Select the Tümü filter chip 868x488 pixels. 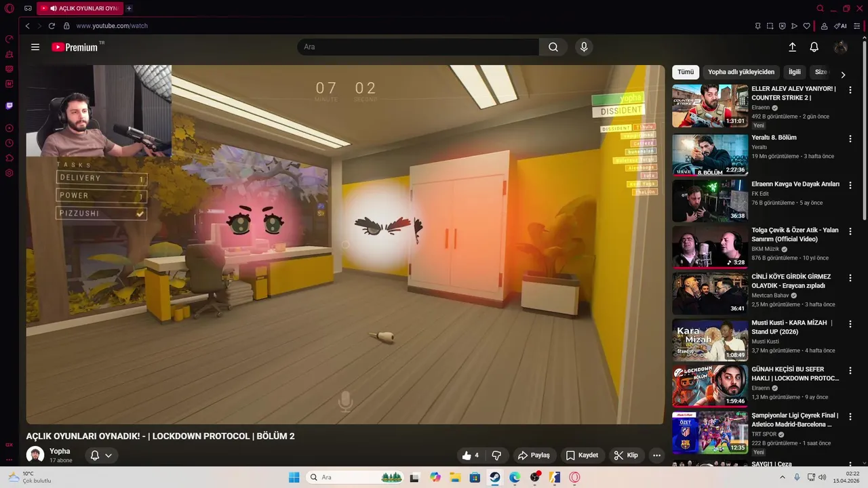[686, 72]
